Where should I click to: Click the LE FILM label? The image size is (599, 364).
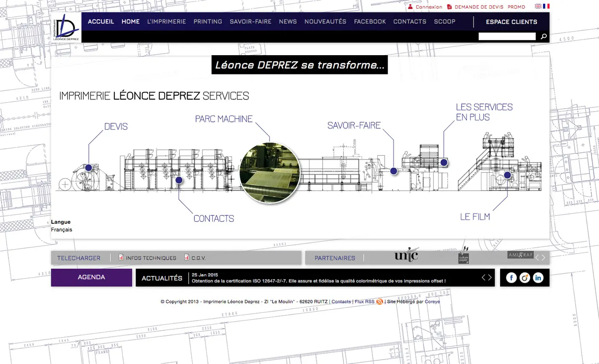coord(475,217)
